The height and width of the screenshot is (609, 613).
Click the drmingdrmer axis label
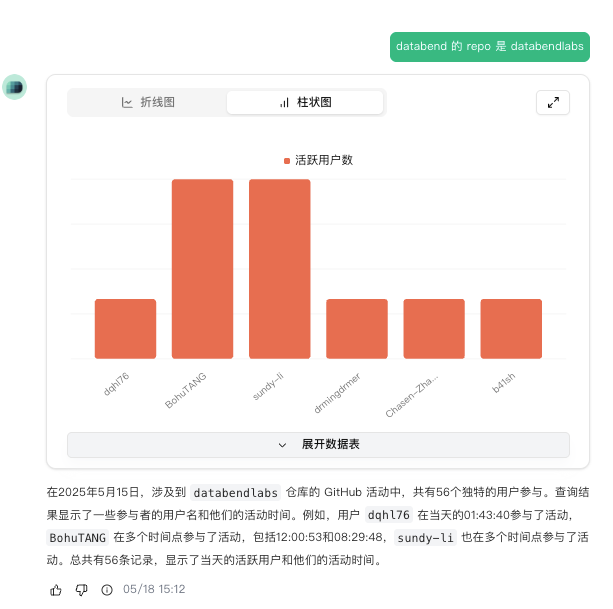pos(337,393)
